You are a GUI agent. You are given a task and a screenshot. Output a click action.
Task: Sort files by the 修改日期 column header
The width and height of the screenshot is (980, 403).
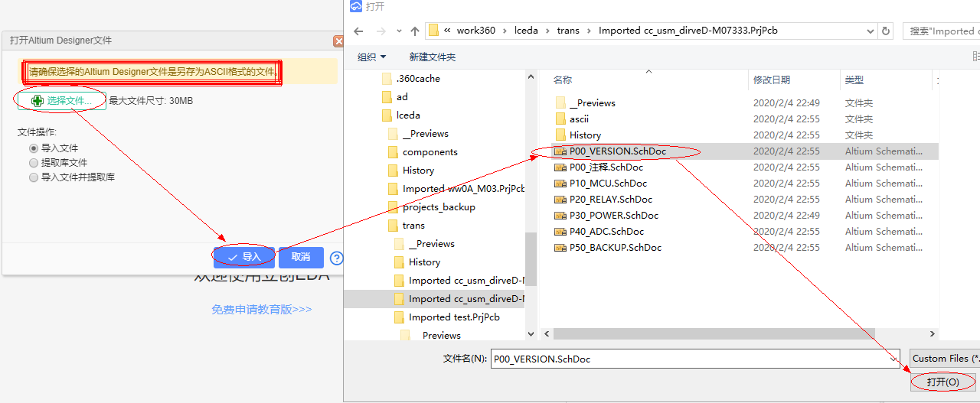772,80
